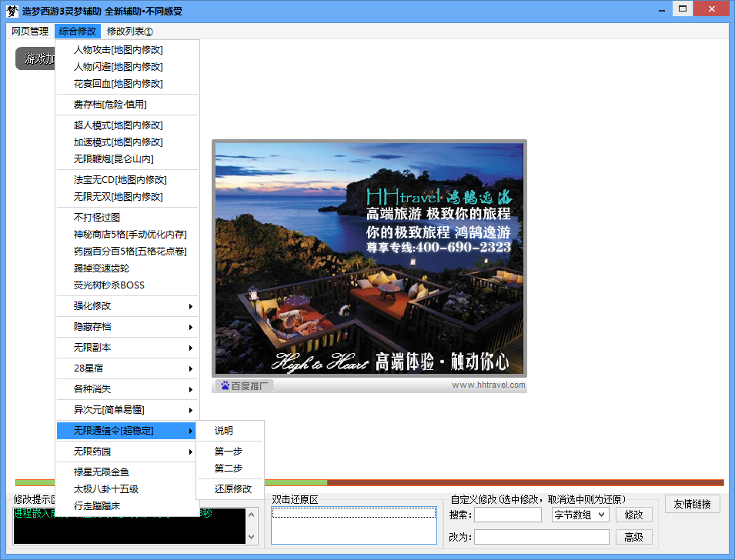Open the 网页管理 menu

click(30, 32)
